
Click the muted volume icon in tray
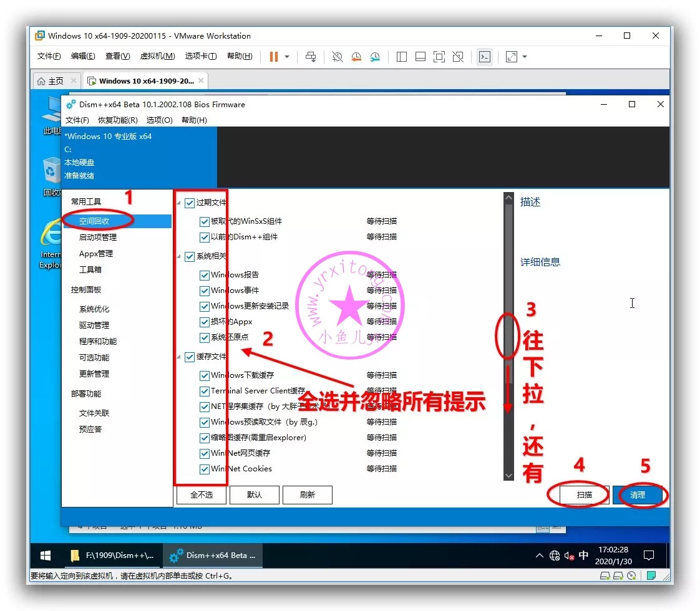(x=568, y=556)
